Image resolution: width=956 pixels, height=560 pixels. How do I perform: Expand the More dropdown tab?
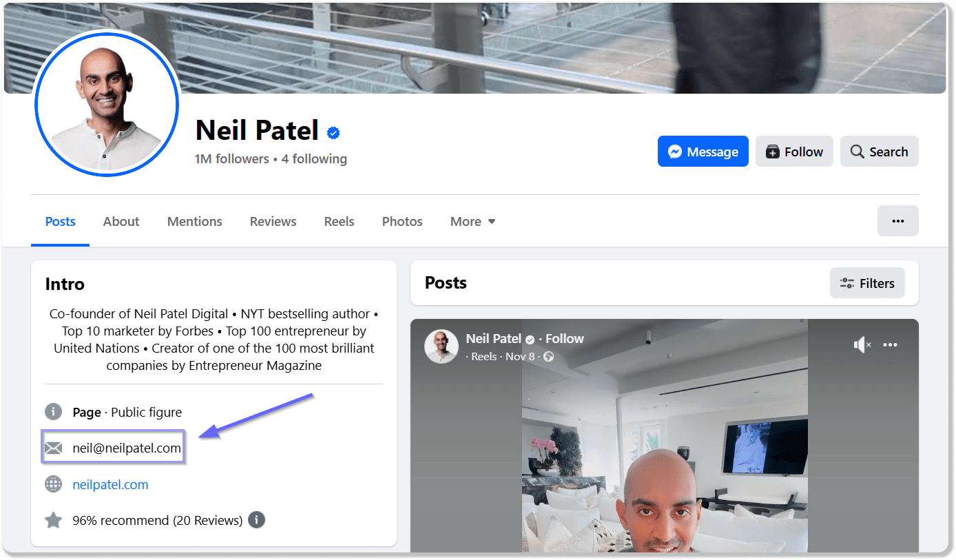pyautogui.click(x=472, y=221)
